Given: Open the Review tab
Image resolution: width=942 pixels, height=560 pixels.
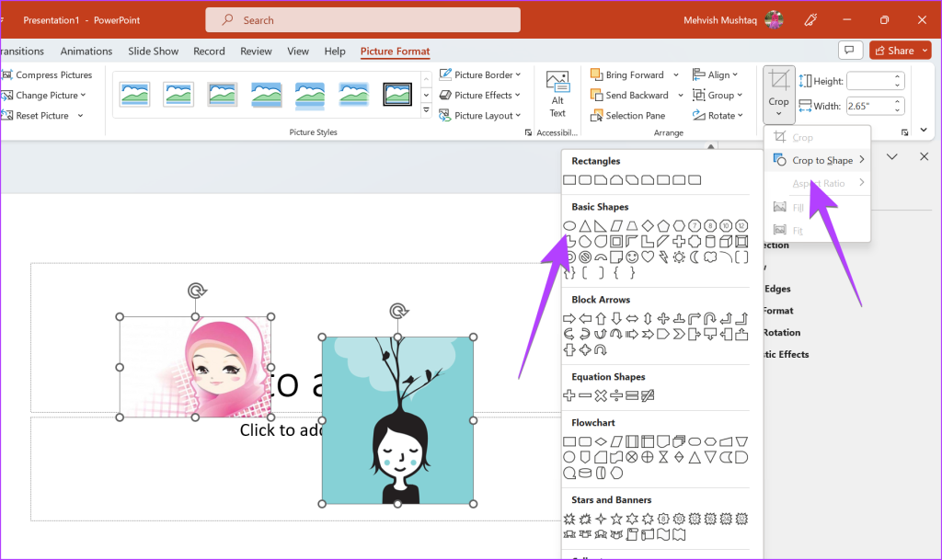Looking at the screenshot, I should click(256, 51).
